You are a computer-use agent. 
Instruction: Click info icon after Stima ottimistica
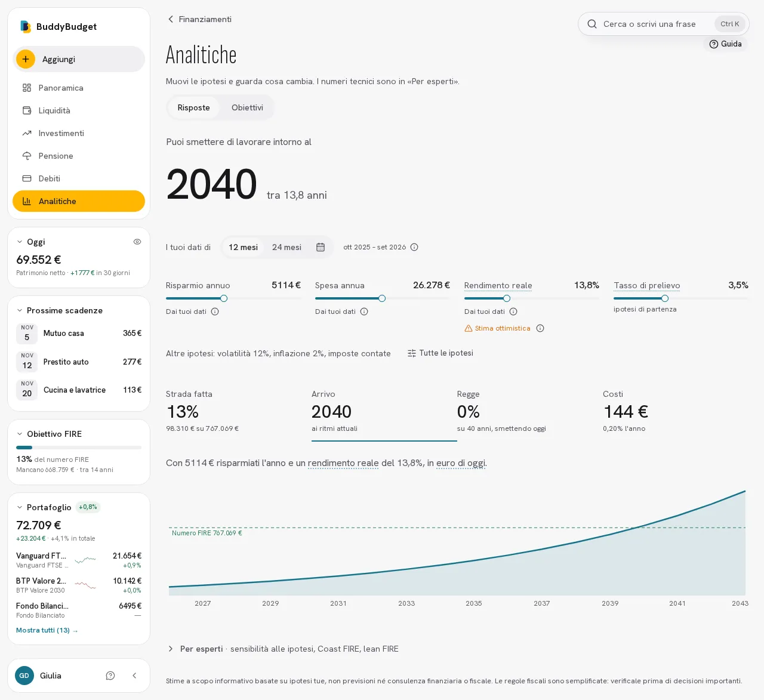[x=540, y=328]
